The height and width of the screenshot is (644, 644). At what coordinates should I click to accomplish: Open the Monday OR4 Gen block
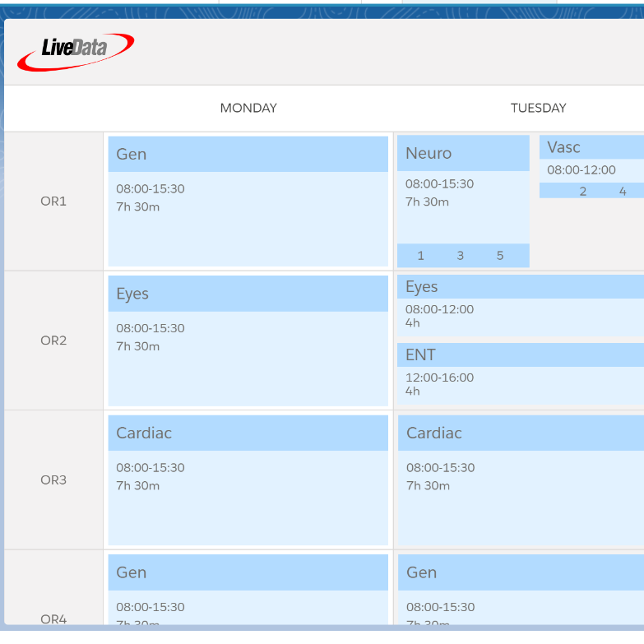[x=248, y=590]
